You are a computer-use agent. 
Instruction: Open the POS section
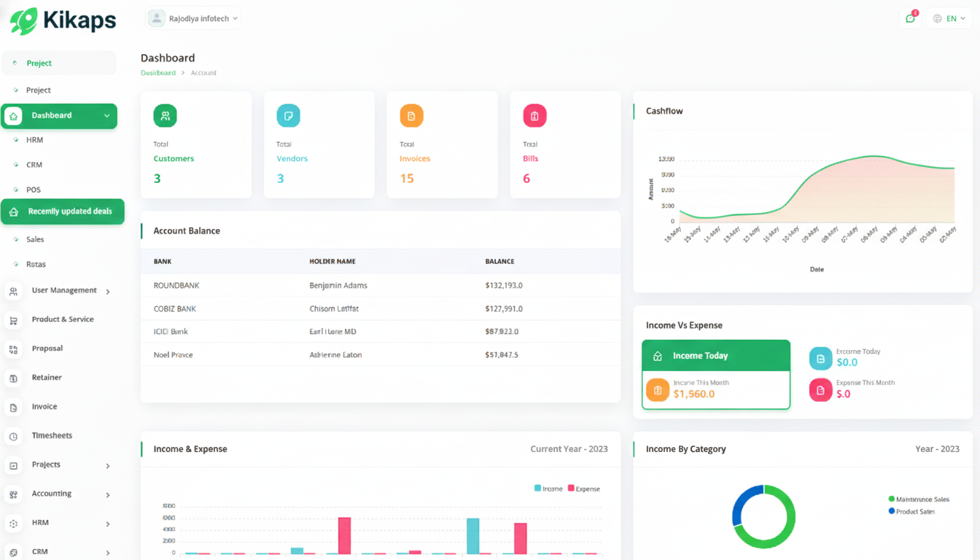pos(33,190)
